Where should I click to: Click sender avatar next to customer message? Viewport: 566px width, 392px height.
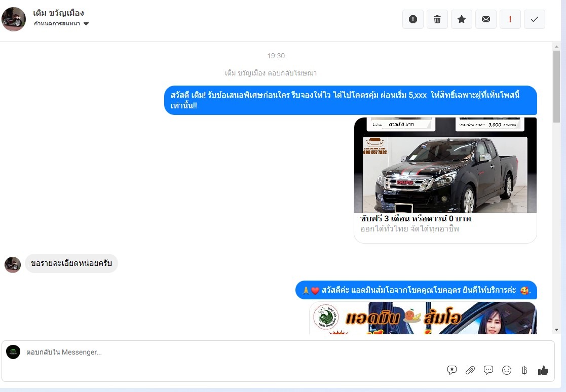[x=13, y=265]
